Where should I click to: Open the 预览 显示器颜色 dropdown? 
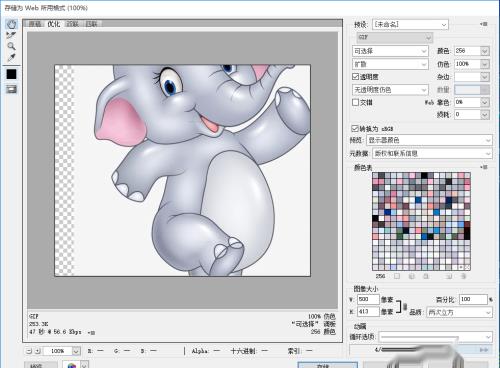(x=429, y=140)
